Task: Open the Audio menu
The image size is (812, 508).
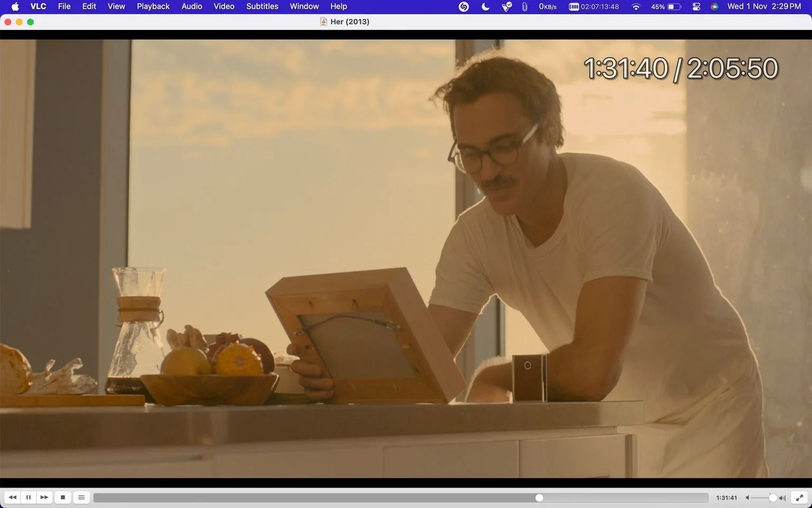Action: [192, 6]
